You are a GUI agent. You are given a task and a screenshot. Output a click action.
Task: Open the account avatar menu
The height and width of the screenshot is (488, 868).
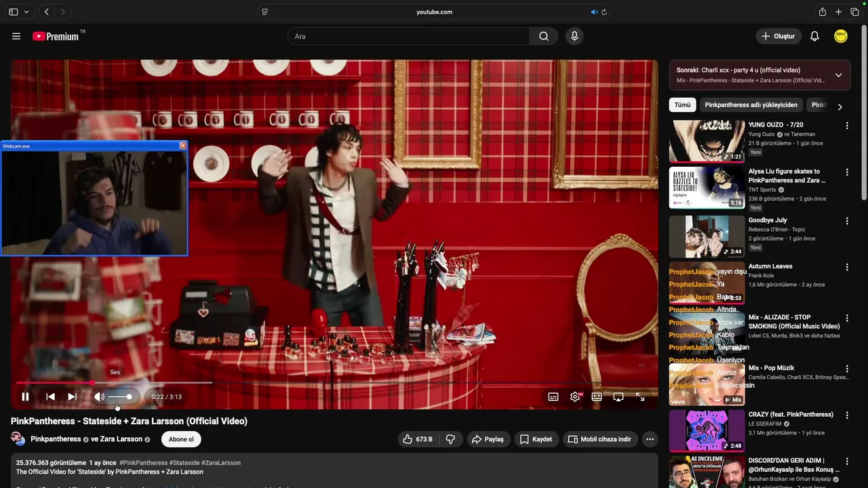(x=841, y=36)
